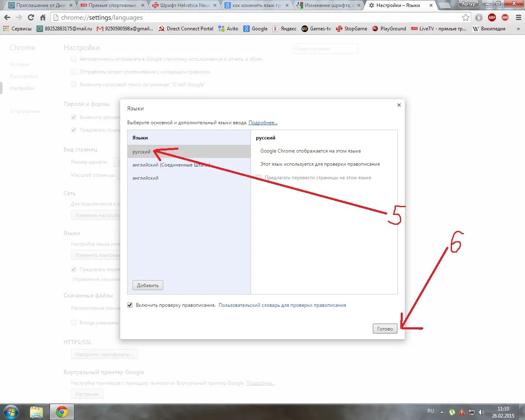Open the LiveTV bookmark

coord(438,29)
